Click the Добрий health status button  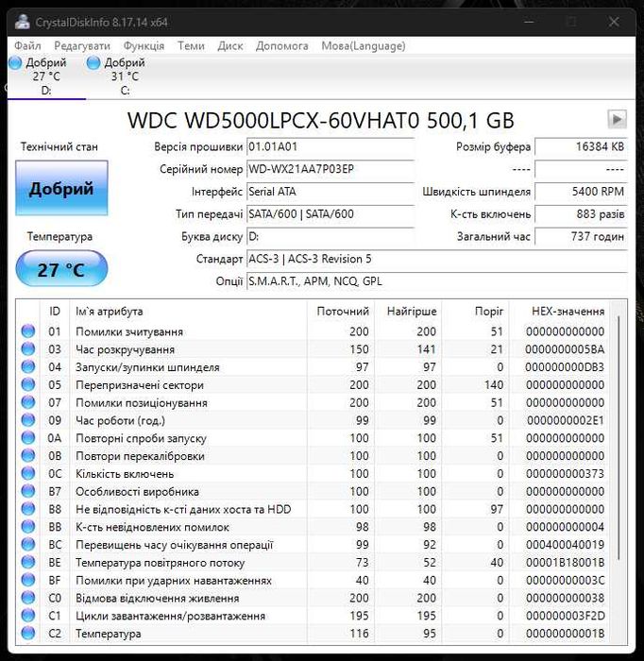point(61,188)
